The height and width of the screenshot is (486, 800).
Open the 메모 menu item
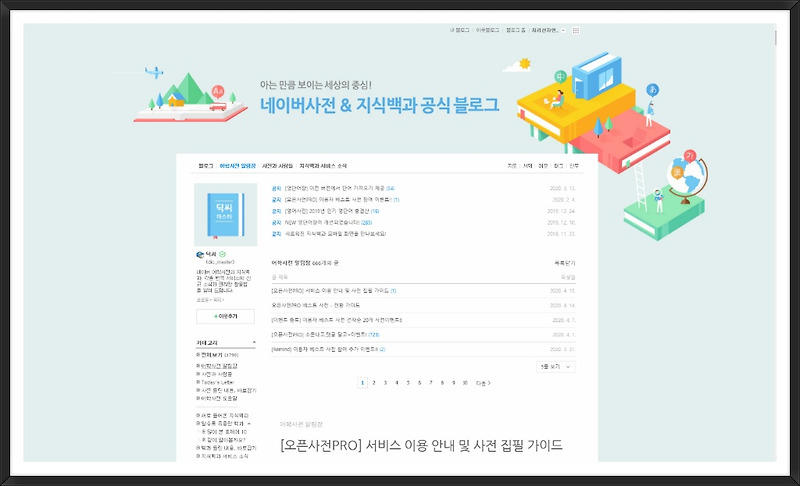(543, 166)
